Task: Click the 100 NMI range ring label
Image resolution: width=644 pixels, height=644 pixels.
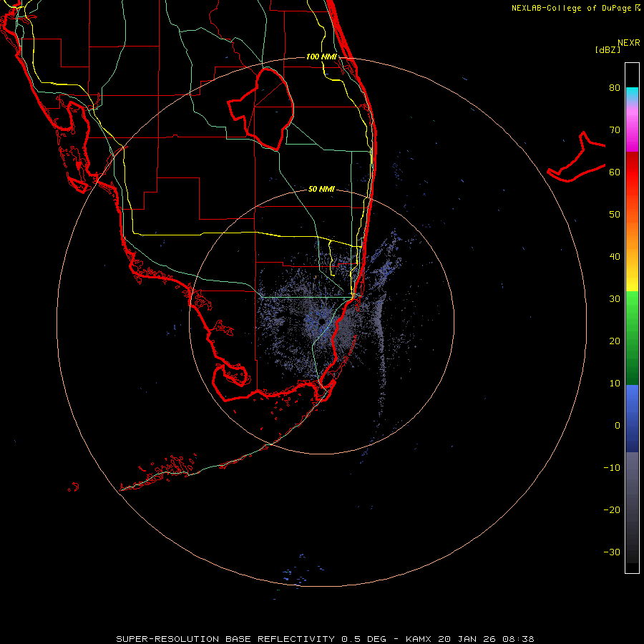Action: pos(321,57)
